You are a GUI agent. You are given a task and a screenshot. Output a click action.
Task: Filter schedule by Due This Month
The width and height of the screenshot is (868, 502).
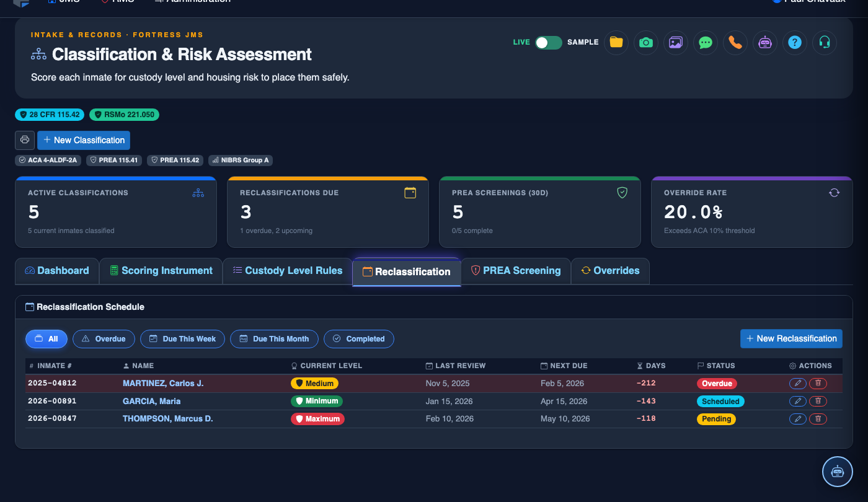tap(274, 339)
